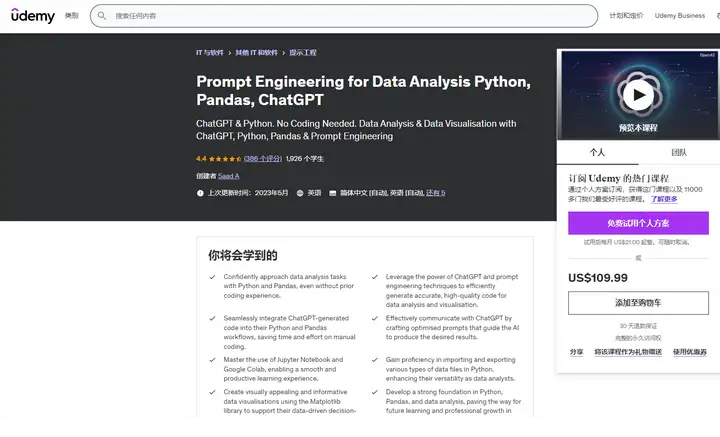Click 'Effectively communicate with ChatGPT' item
This screenshot has height=437, width=720.
(x=452, y=328)
